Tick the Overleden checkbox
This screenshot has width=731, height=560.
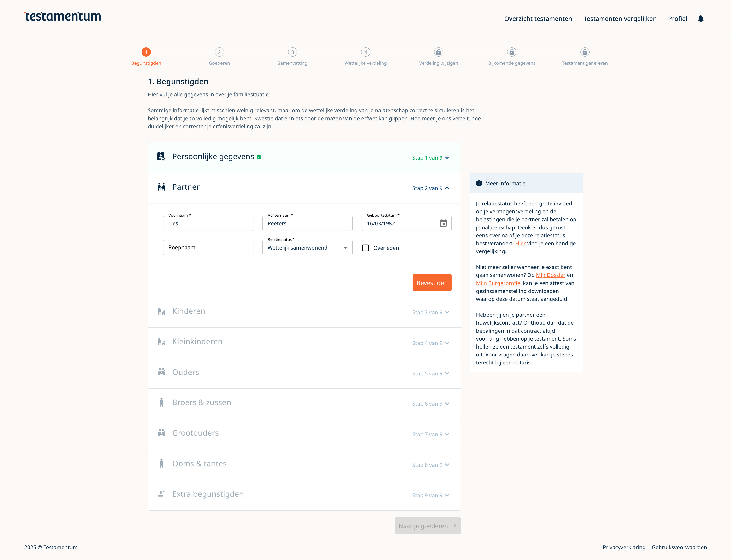[x=365, y=248]
